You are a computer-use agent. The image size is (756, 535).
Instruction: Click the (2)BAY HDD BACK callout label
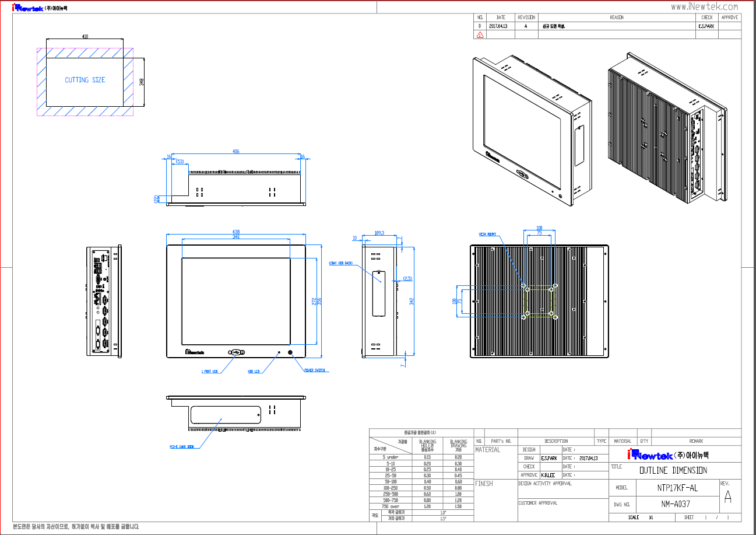(x=341, y=263)
